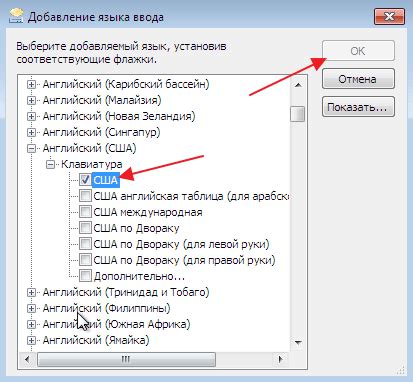This screenshot has width=413, height=382.
Task: Select Английский (Новая Зеландия) label
Action: point(119,116)
